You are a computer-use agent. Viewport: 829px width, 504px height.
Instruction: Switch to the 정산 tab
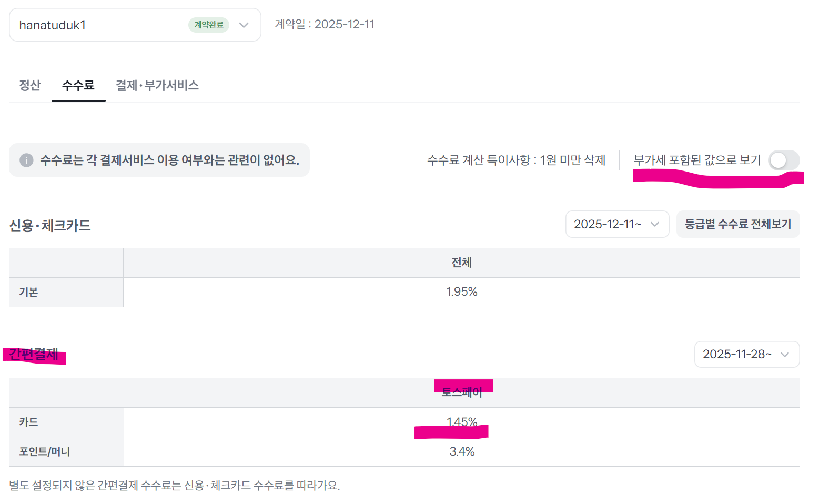click(x=30, y=85)
